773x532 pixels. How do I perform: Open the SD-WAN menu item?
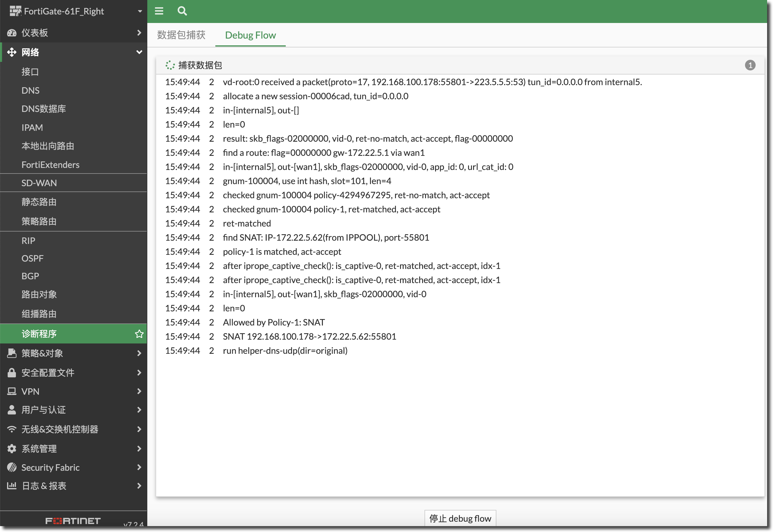39,183
